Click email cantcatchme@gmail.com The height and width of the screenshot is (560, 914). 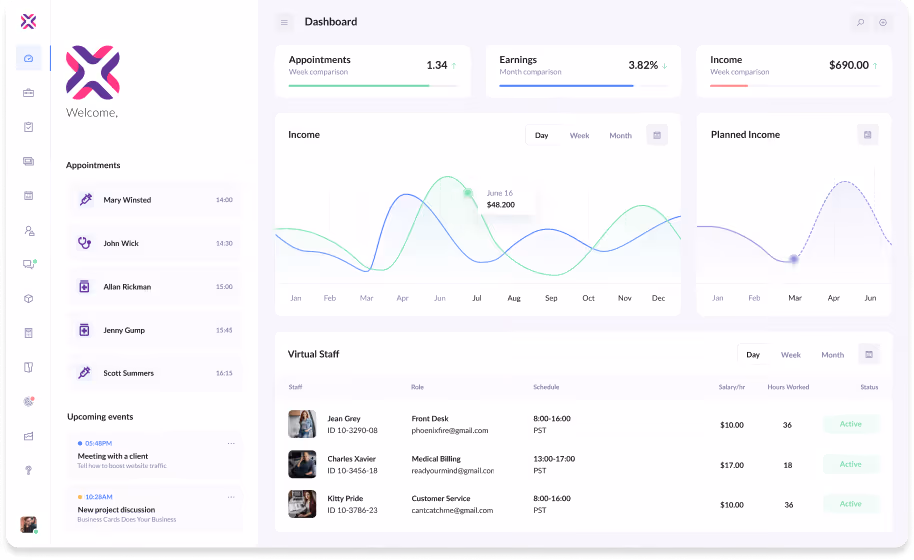click(452, 510)
